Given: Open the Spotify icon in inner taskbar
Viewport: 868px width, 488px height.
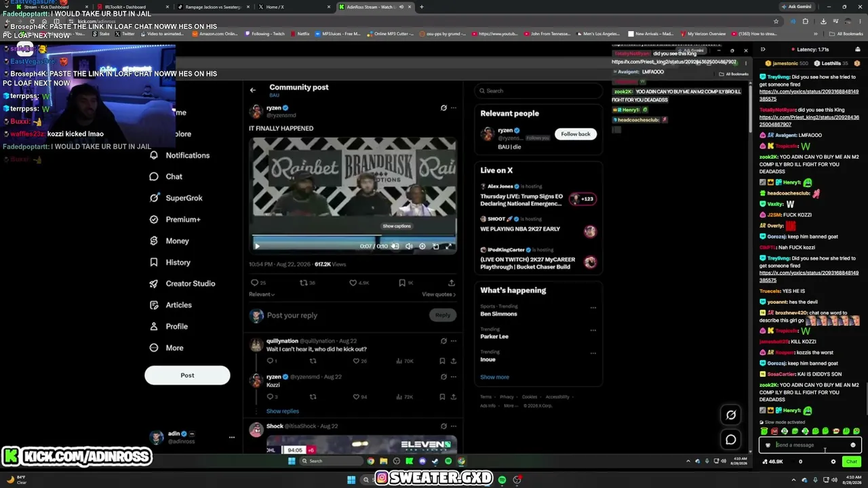Looking at the screenshot, I should (x=448, y=461).
